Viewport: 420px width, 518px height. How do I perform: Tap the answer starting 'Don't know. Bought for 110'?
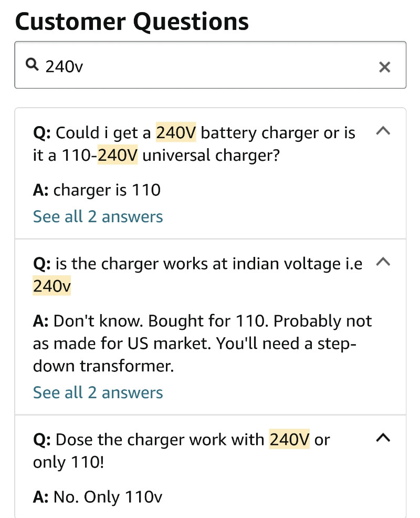(203, 343)
